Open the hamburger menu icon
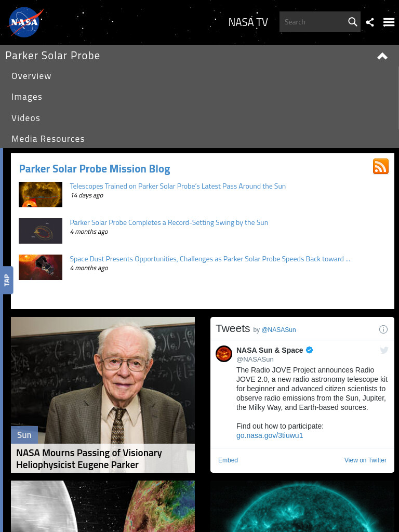Viewport: 399px width, 532px height. tap(389, 22)
